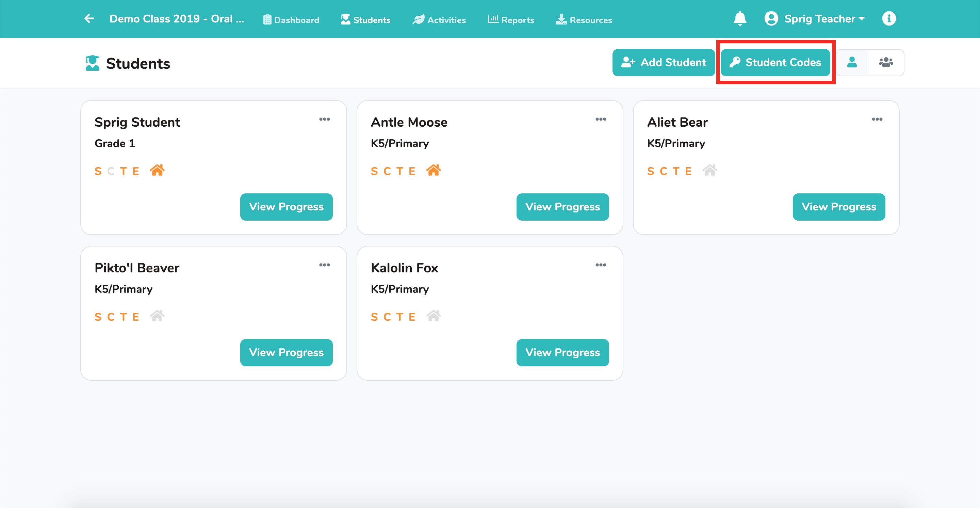Image resolution: width=980 pixels, height=508 pixels.
Task: Click C indicator on Antle Moose card
Action: click(x=387, y=171)
